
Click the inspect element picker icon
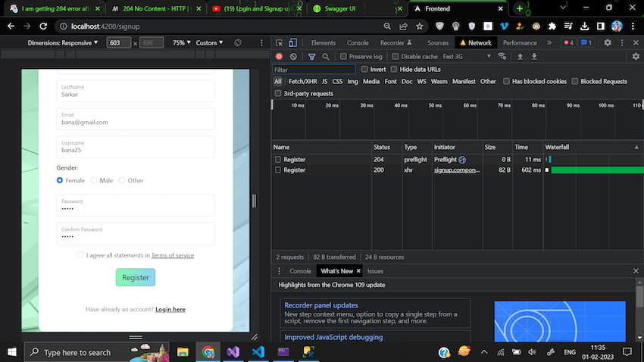click(x=280, y=43)
